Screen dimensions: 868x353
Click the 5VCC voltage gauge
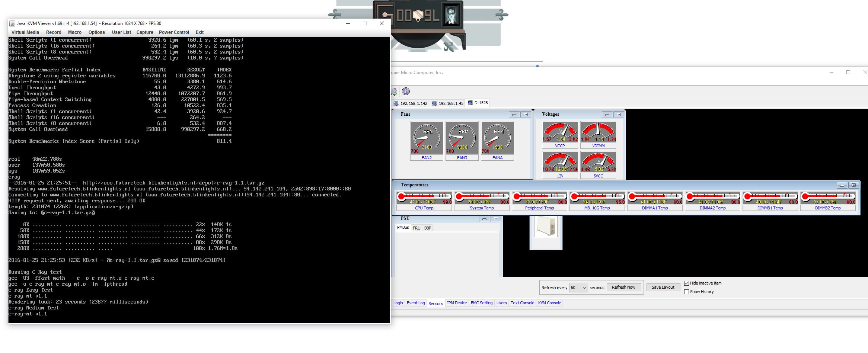(598, 162)
